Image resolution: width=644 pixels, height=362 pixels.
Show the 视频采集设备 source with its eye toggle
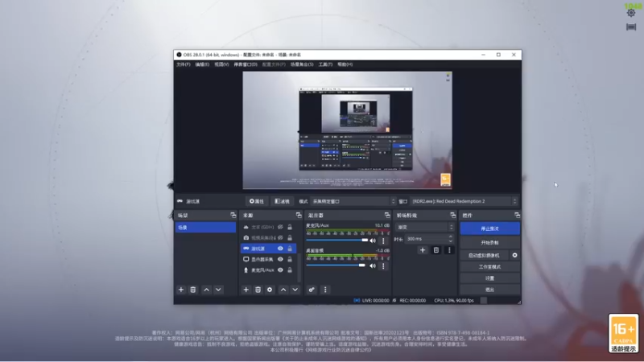(280, 237)
